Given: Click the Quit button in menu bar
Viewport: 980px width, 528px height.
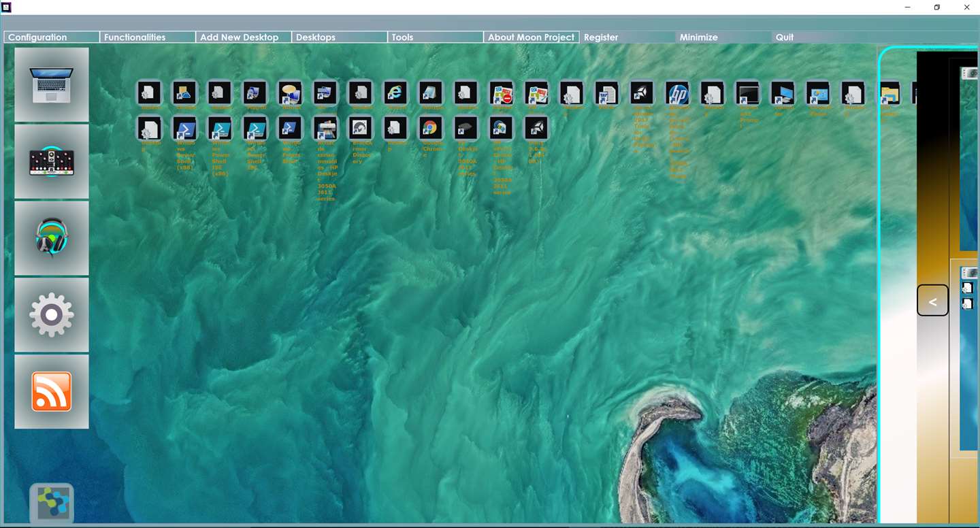Looking at the screenshot, I should coord(785,37).
